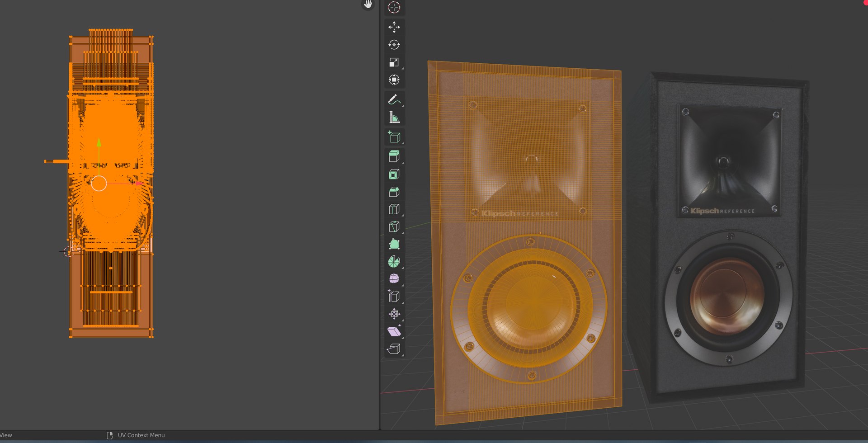Click the red X-axis gizmo arrow in UV editor
This screenshot has width=868, height=443.
pos(139,183)
